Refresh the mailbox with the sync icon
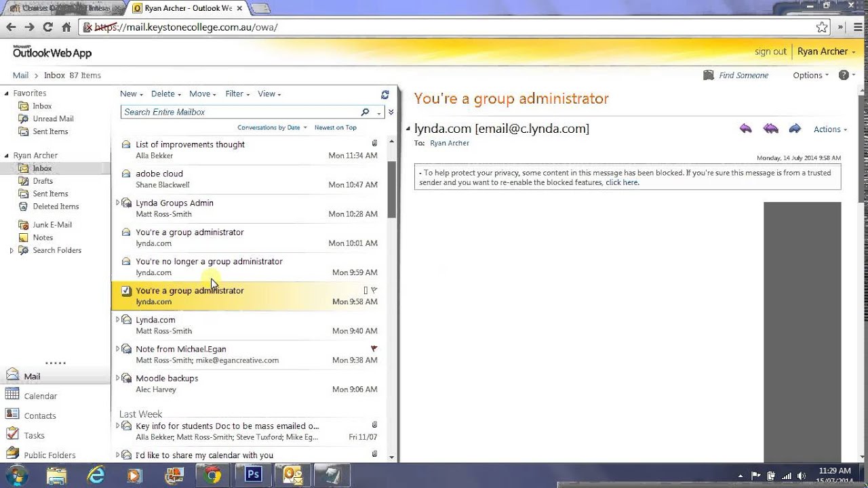 [x=385, y=94]
